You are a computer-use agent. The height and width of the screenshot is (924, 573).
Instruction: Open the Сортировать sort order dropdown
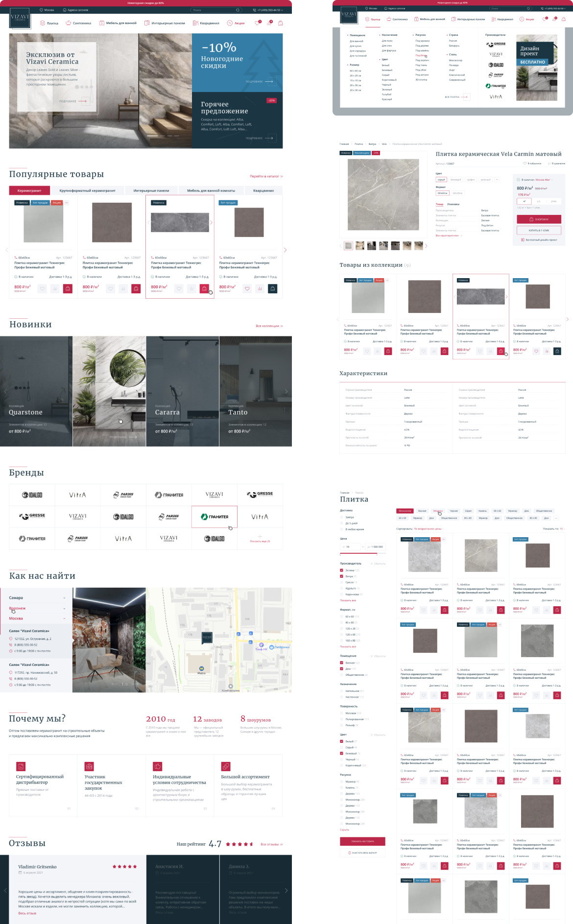pos(429,529)
